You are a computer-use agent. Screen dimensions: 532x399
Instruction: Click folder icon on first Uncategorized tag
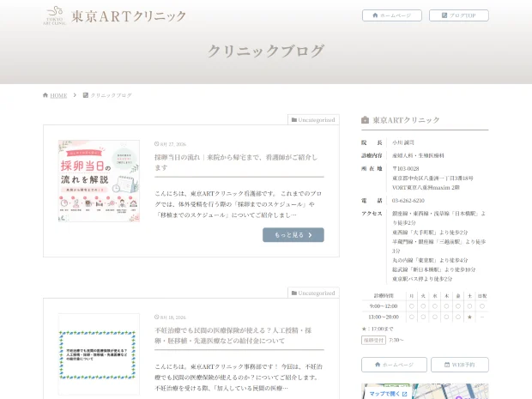(x=294, y=120)
